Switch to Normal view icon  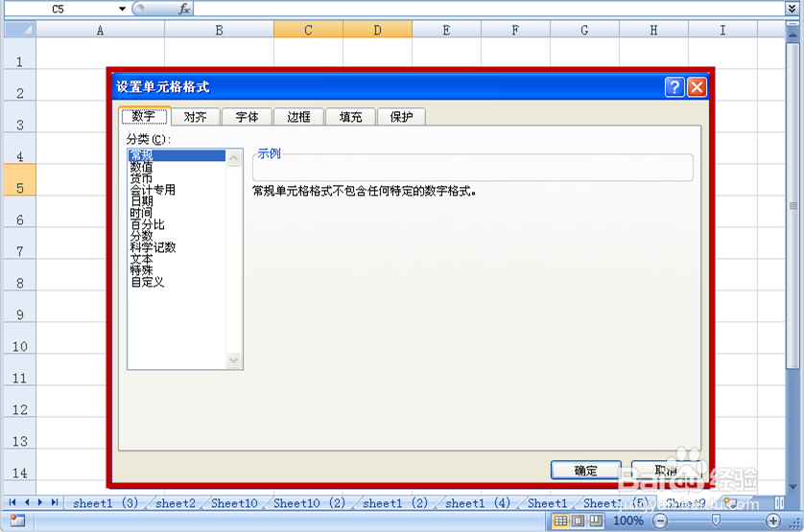click(x=561, y=520)
